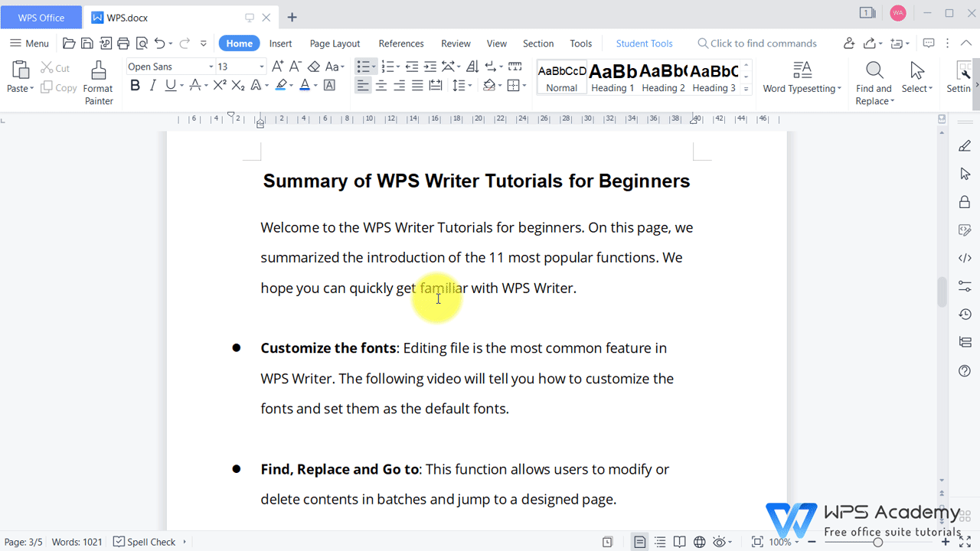Decrease paragraph indent
This screenshot has height=551, width=980.
pos(412,67)
